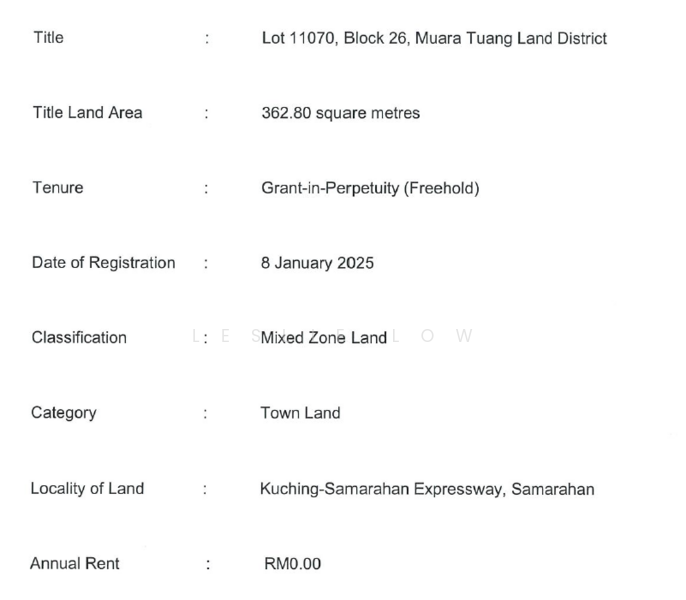Select the 362.80 square metres value

click(x=340, y=113)
